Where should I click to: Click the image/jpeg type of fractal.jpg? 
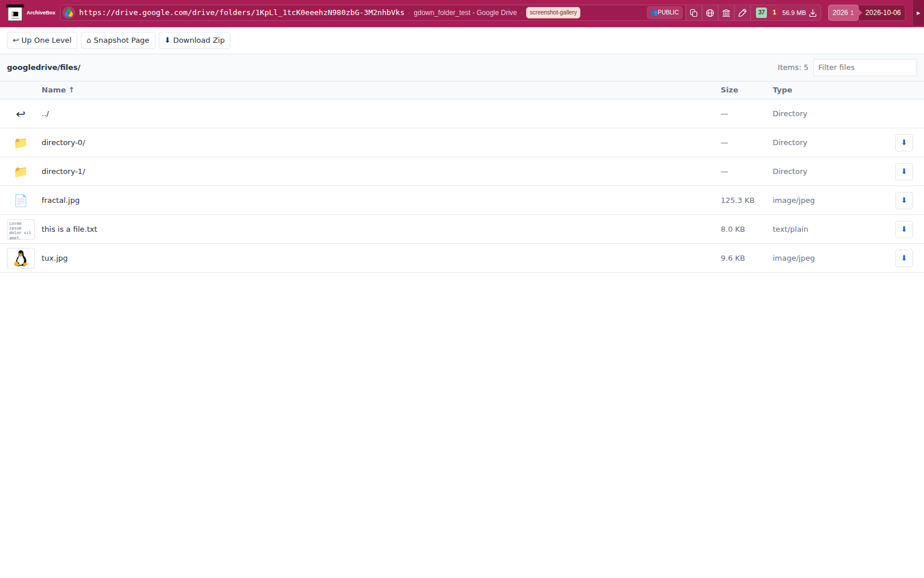(793, 201)
